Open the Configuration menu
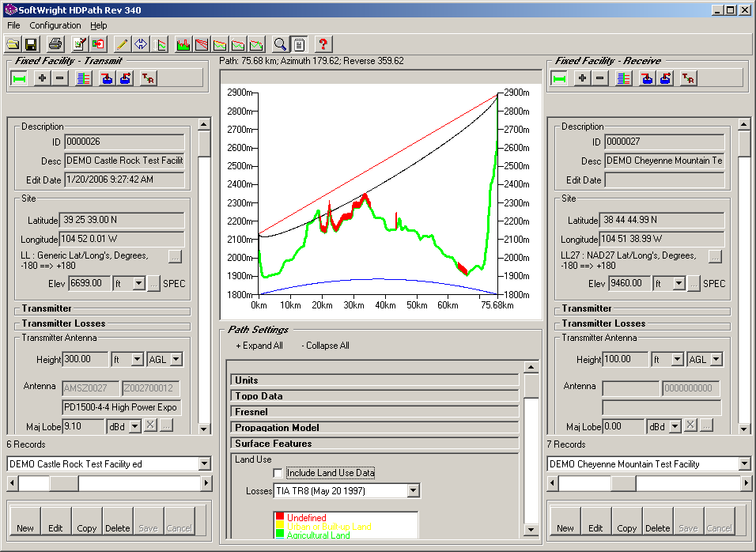The height and width of the screenshot is (552, 756). coord(55,25)
